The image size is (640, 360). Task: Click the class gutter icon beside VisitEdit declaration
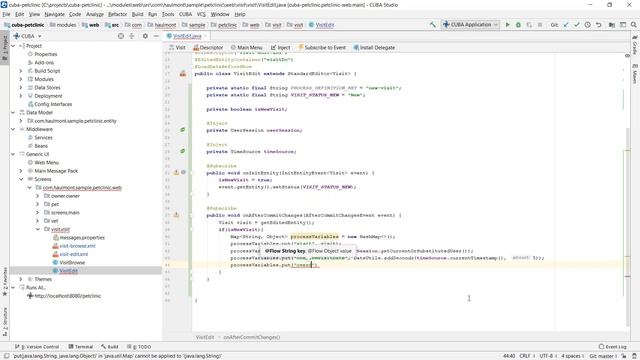(182, 73)
